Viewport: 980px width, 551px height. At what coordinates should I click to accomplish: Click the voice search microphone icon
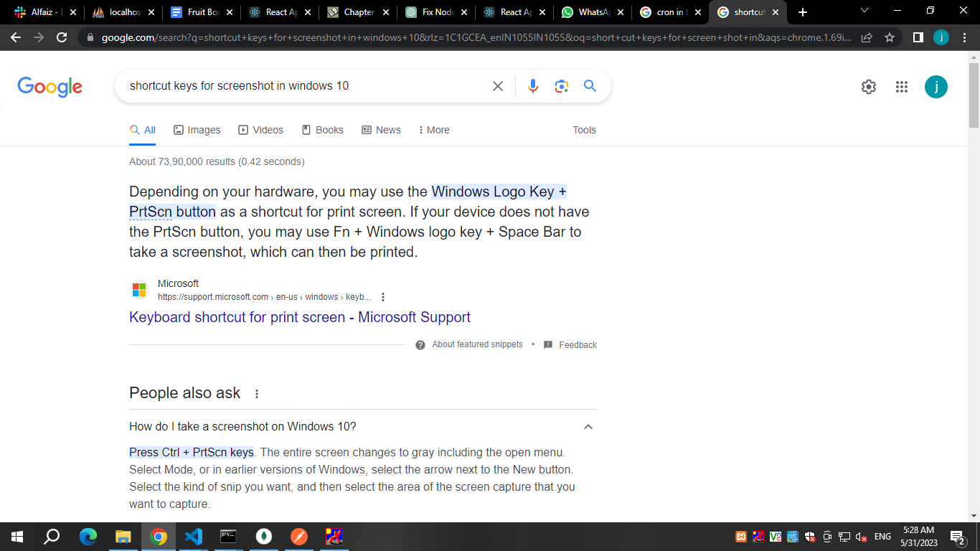click(532, 86)
